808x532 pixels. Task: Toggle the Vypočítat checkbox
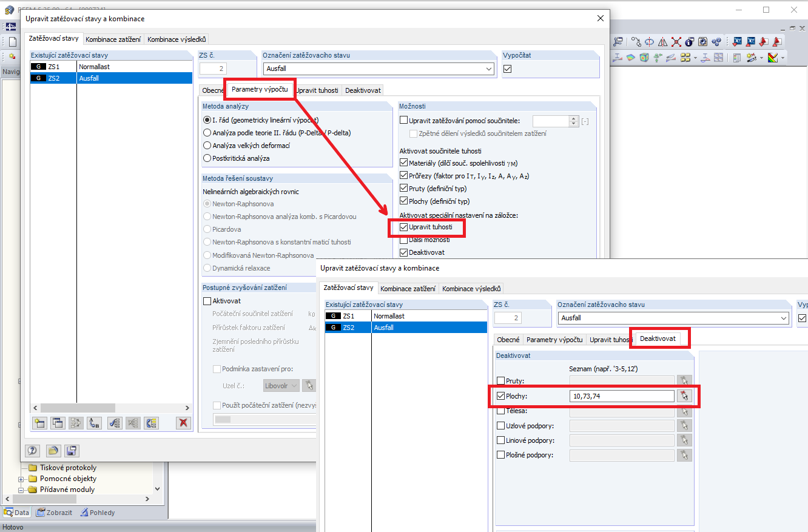[508, 68]
